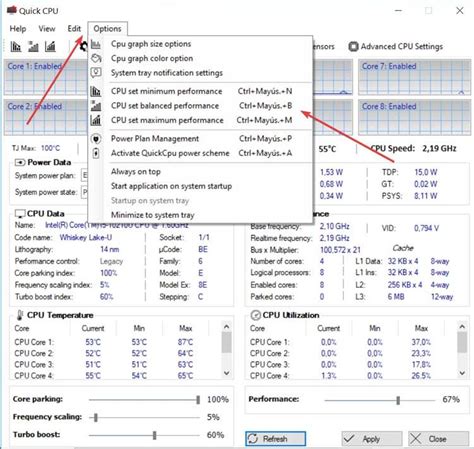Open the View menu

(47, 29)
